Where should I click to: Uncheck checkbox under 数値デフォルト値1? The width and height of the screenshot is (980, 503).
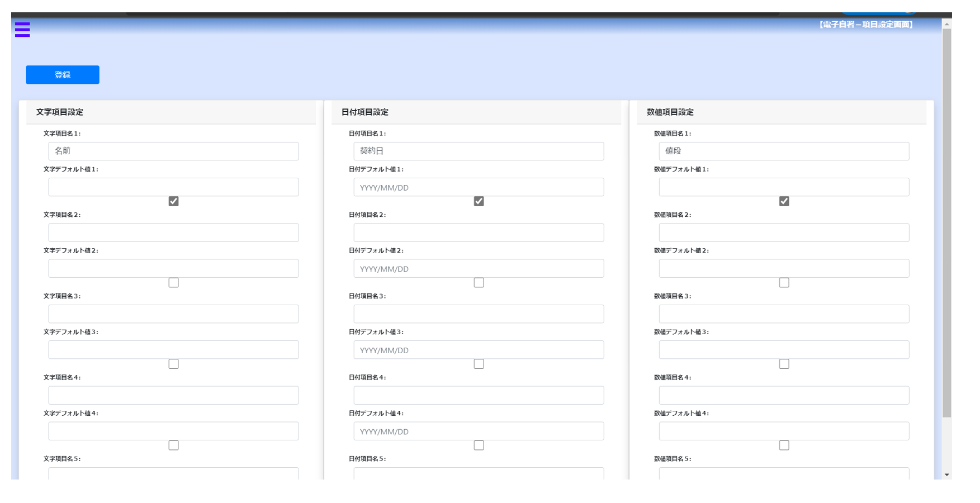click(x=784, y=201)
